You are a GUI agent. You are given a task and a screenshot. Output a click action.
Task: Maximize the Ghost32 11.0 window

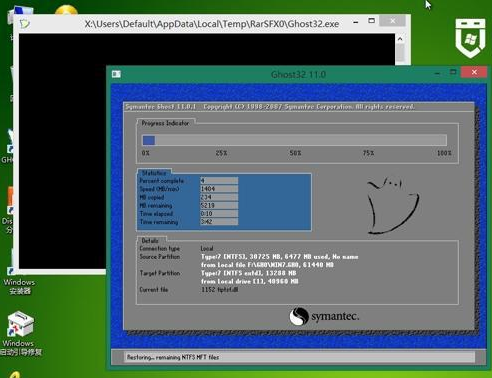tap(453, 72)
